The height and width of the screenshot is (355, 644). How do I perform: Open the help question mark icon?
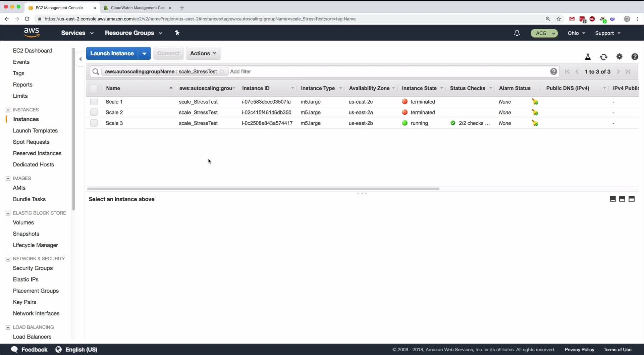pyautogui.click(x=635, y=57)
